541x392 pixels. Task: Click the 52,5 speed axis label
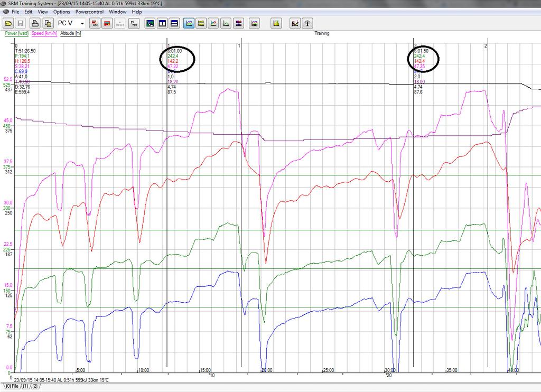8,80
